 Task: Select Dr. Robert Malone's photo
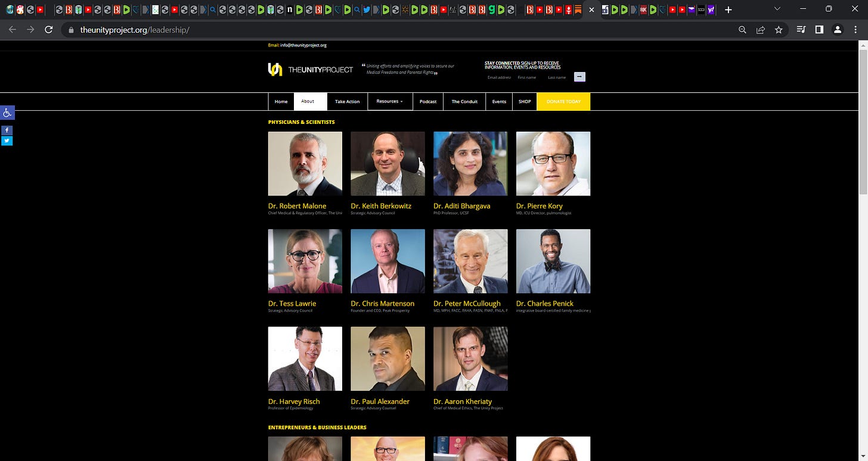tap(305, 164)
